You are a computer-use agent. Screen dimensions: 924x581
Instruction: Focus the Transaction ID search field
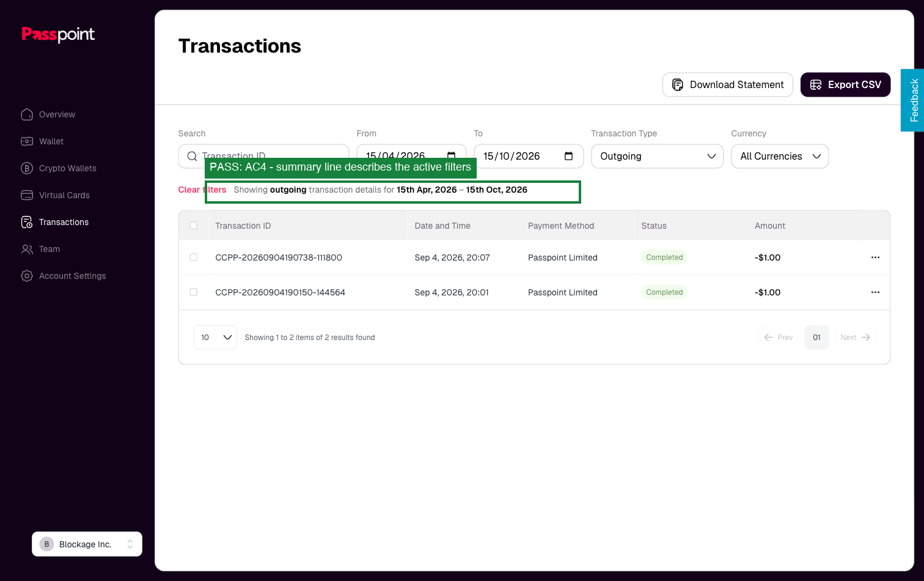pyautogui.click(x=263, y=156)
